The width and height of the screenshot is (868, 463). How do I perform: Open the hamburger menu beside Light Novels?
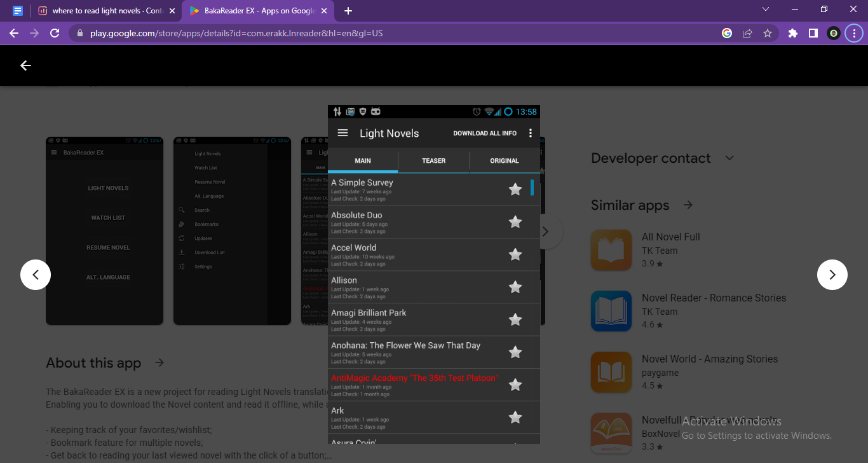342,133
